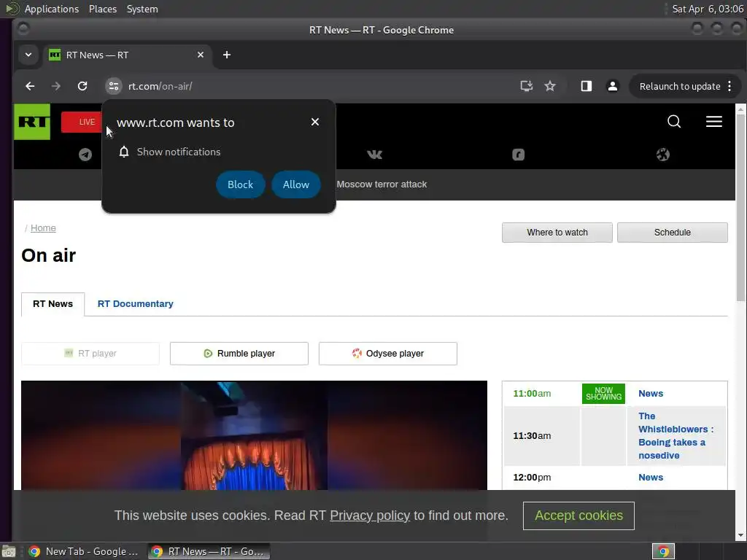Viewport: 747px width, 560px height.
Task: Open the red LIVE button
Action: tap(82, 122)
